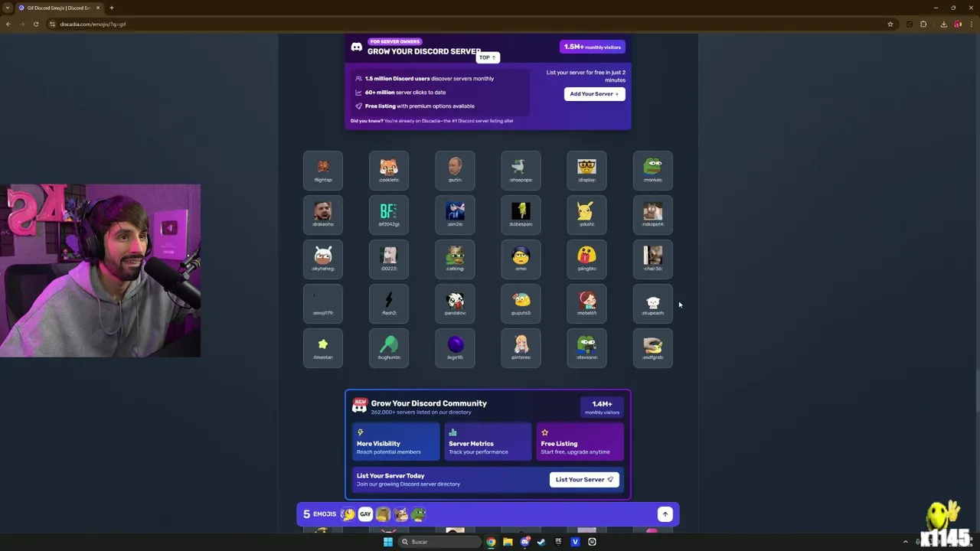Select the :pandalov: panda emoji

pos(455,304)
